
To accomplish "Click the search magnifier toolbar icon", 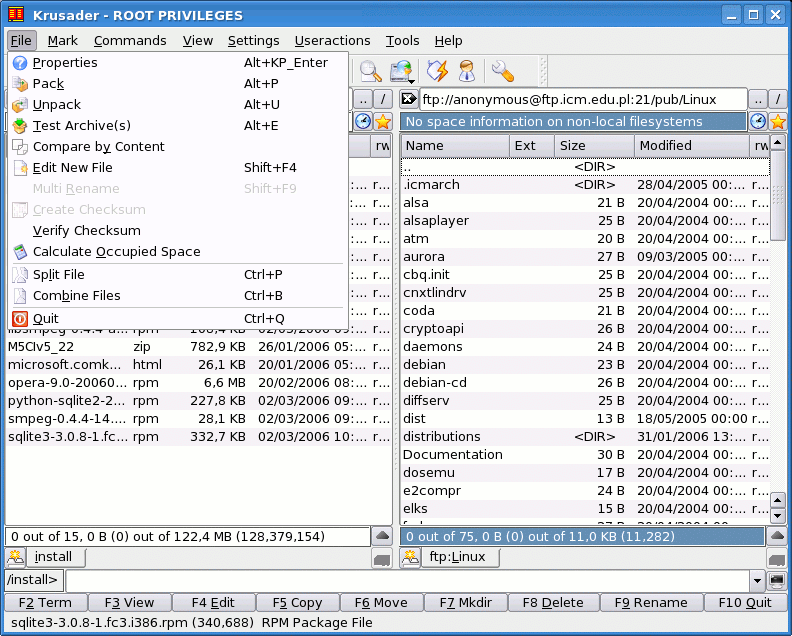I will (370, 71).
